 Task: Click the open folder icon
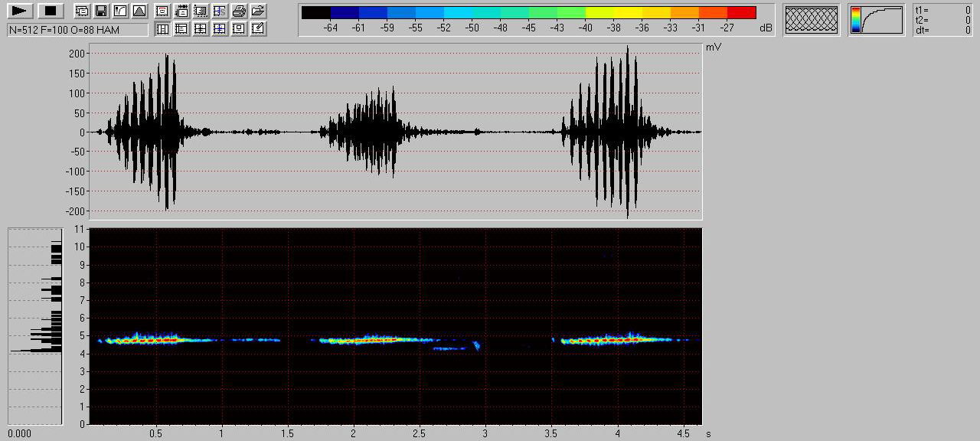[x=258, y=11]
